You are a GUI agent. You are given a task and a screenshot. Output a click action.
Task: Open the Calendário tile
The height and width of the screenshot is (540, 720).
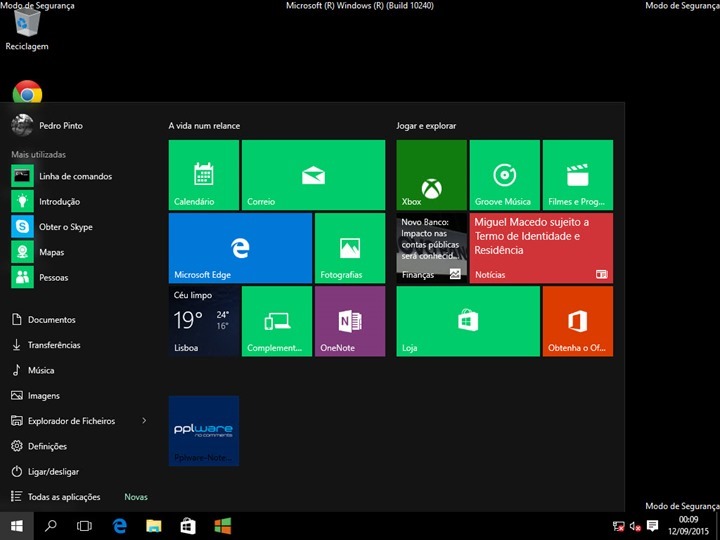click(203, 175)
